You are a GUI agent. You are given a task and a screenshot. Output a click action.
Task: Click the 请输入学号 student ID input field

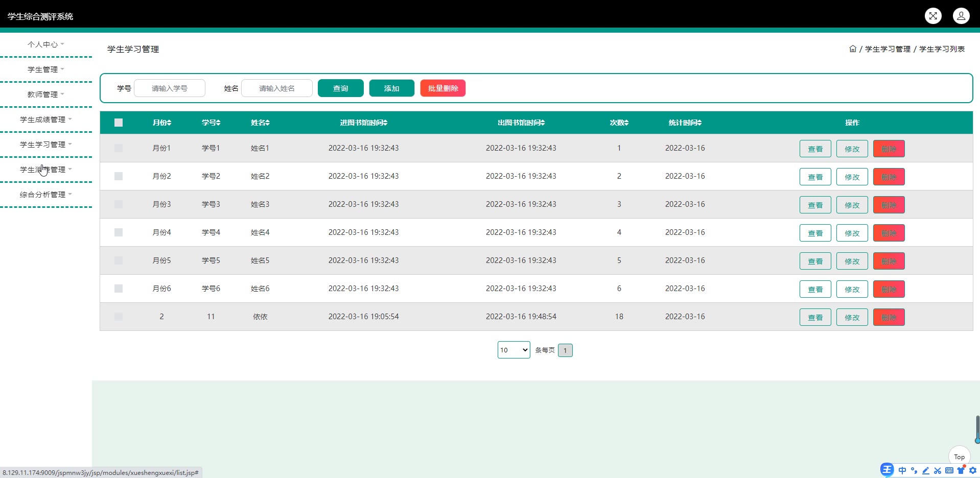click(x=170, y=88)
